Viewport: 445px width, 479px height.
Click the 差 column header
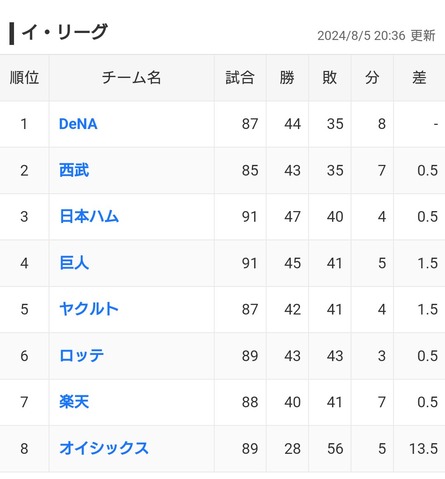(419, 78)
